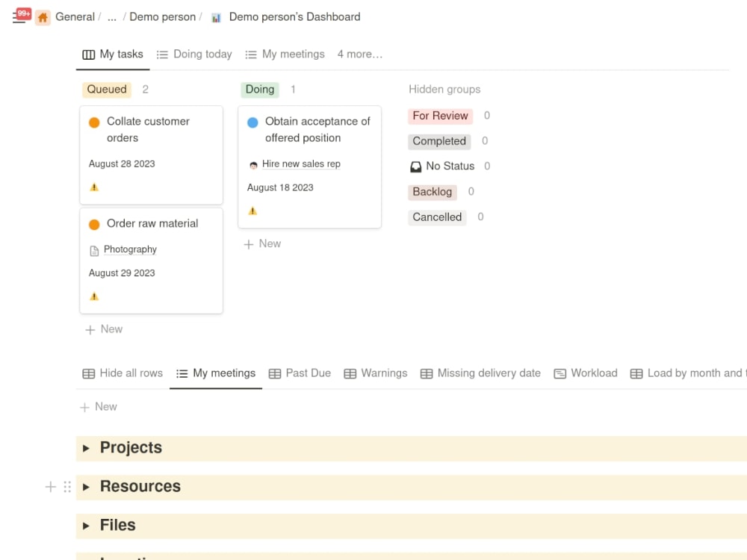Viewport: 747px width, 560px height.
Task: Show the Backlog hidden group
Action: [432, 192]
